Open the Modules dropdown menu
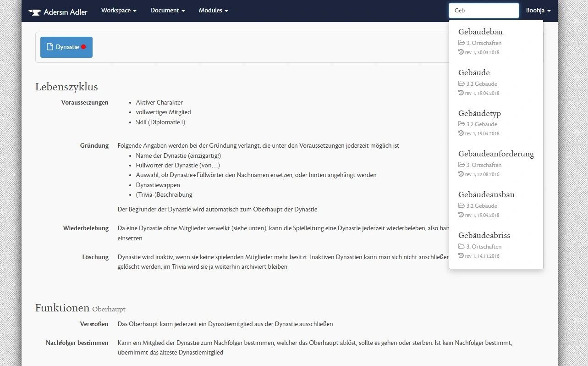Image resolution: width=588 pixels, height=366 pixels. coord(213,11)
